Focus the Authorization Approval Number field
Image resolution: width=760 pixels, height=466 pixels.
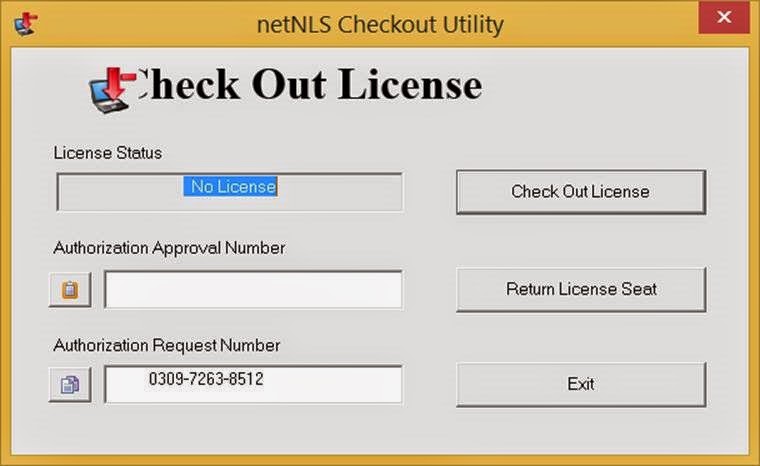(253, 289)
